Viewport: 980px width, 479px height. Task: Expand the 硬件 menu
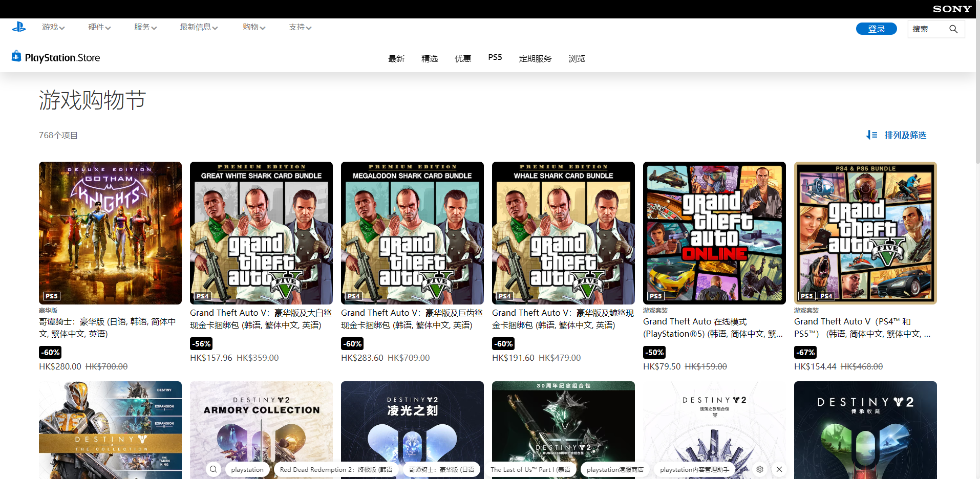point(99,27)
